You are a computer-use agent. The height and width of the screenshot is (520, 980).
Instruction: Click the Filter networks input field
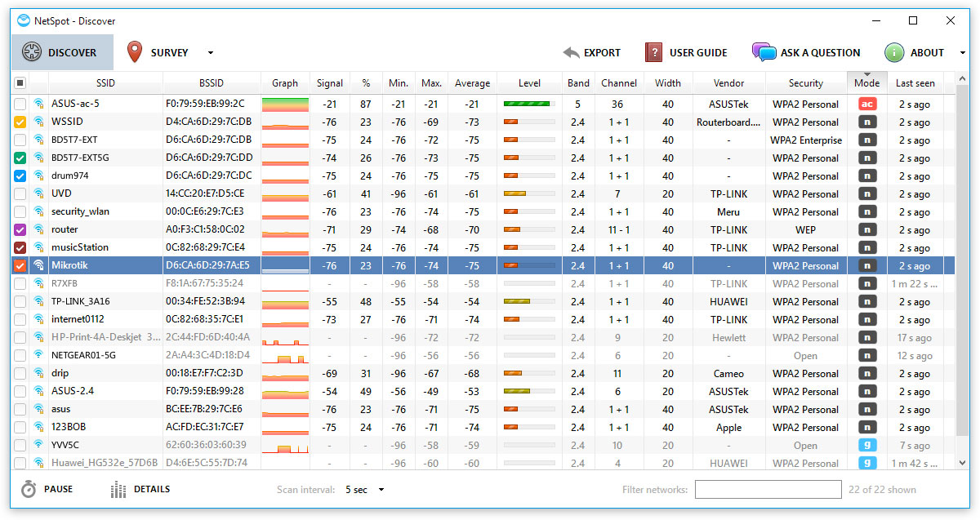click(768, 490)
